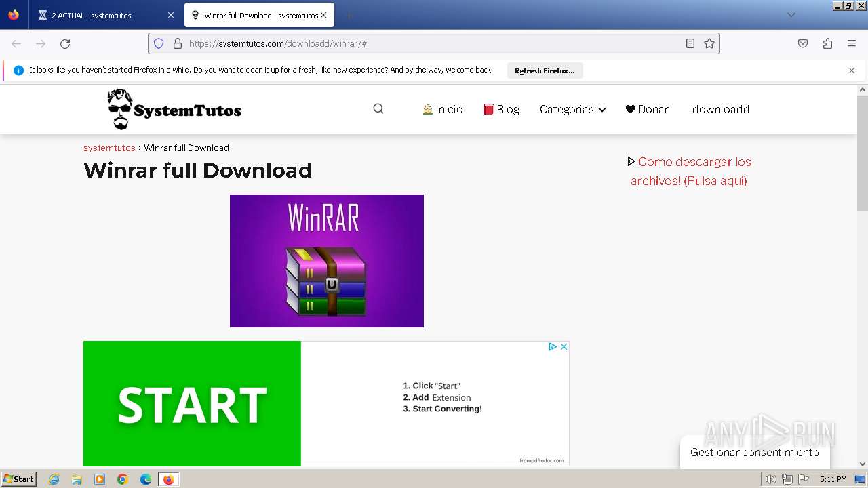This screenshot has width=868, height=488.
Task: Open the Windows Start button
Action: pos(19,479)
